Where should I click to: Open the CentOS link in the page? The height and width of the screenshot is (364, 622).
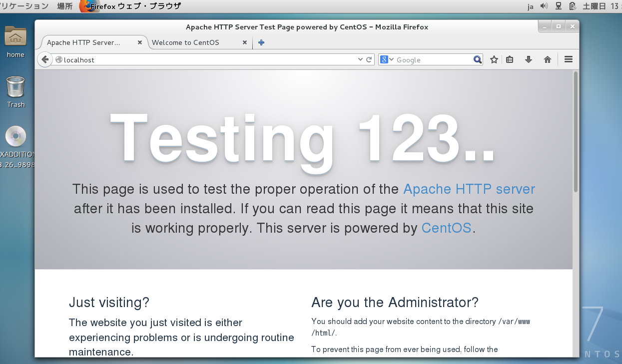[446, 228]
